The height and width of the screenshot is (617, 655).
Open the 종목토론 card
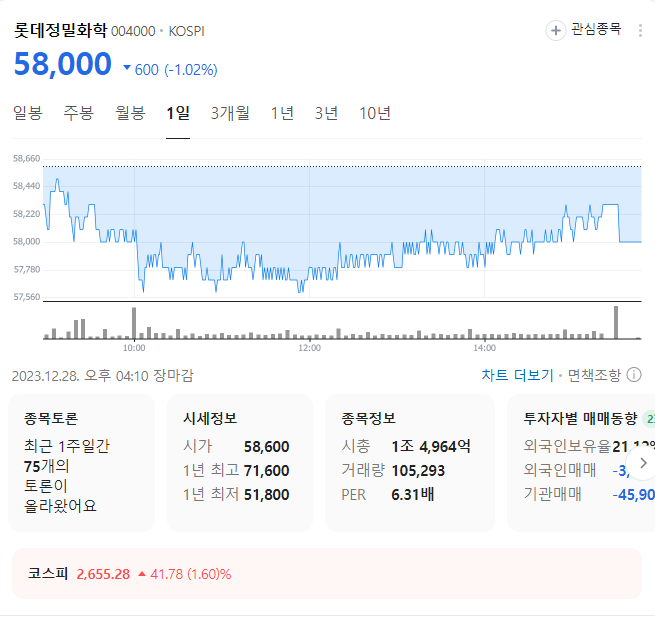coord(81,463)
